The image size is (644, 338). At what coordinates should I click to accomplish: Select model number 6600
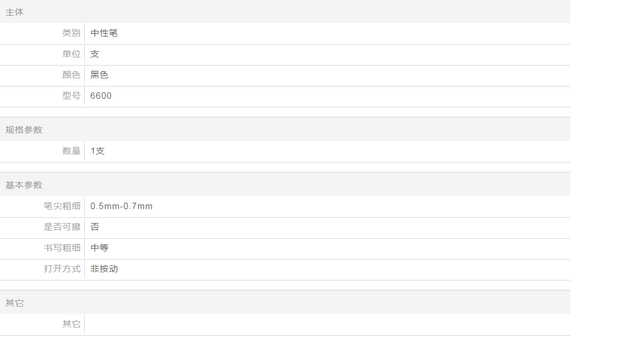tap(101, 96)
